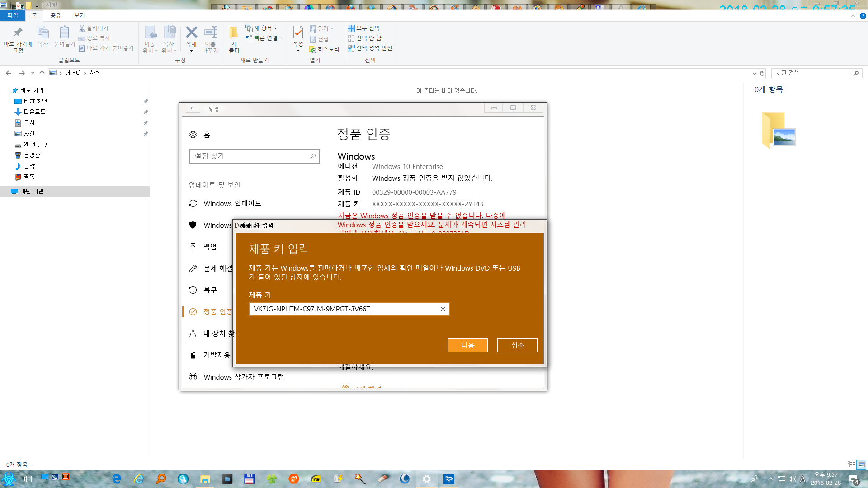Open Move to (이동 위치) dropdown

coord(150,39)
